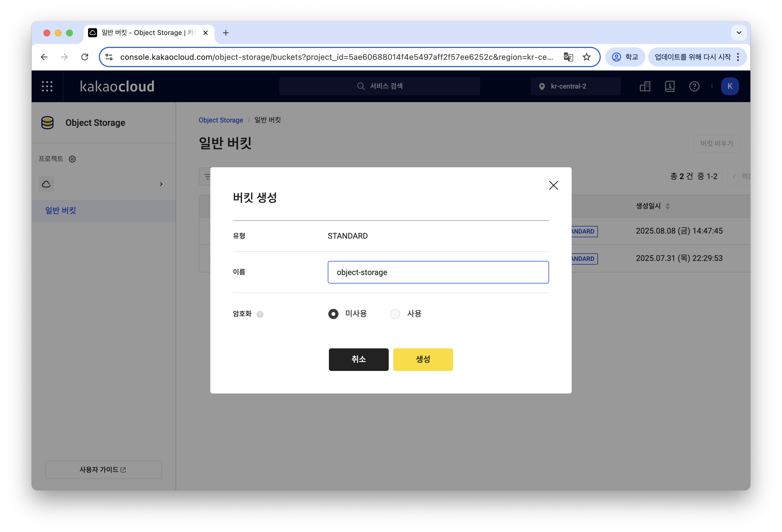
Task: Go to previous page with the pagination chevron
Action: tap(734, 177)
